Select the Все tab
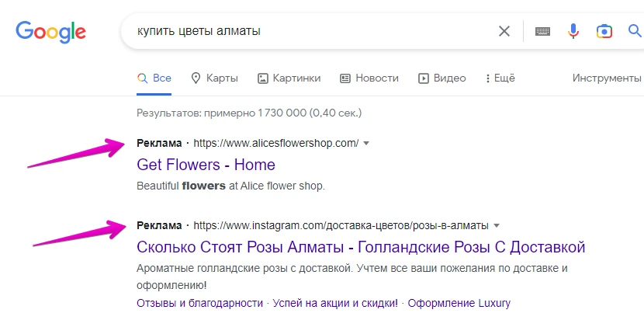Image resolution: width=644 pixels, height=334 pixels. pyautogui.click(x=154, y=78)
